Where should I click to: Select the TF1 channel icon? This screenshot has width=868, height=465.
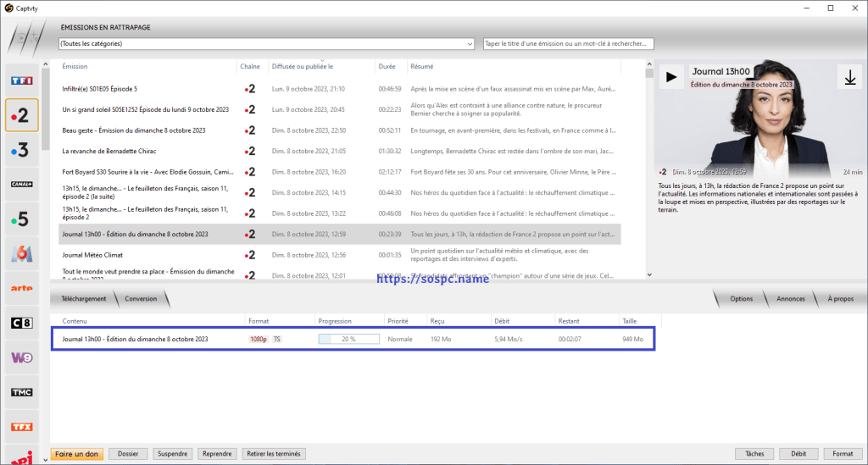(x=22, y=80)
